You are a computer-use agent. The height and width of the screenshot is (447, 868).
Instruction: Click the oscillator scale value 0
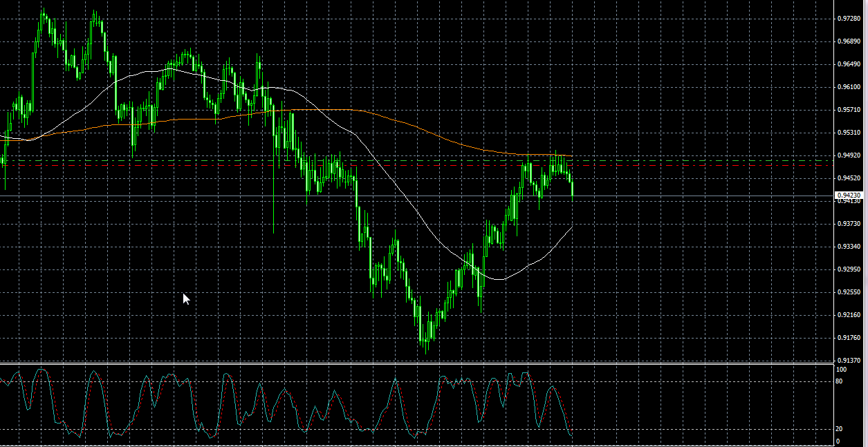click(x=838, y=441)
